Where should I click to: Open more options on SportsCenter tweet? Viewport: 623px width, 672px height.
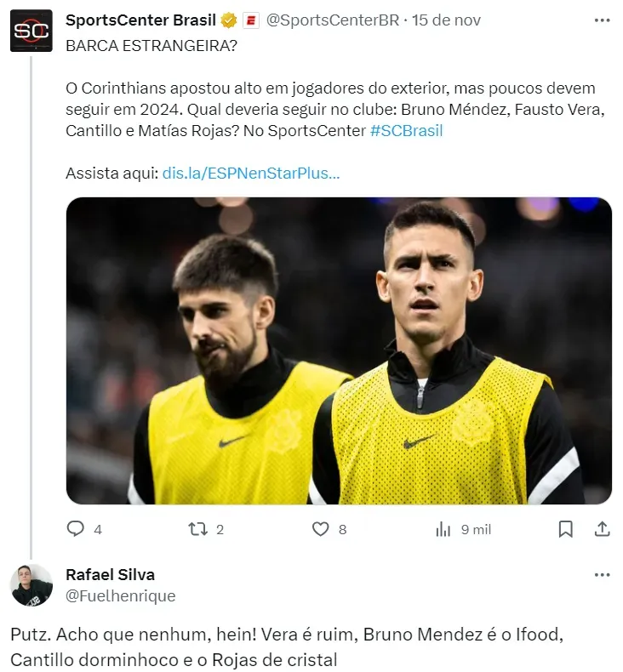click(603, 20)
